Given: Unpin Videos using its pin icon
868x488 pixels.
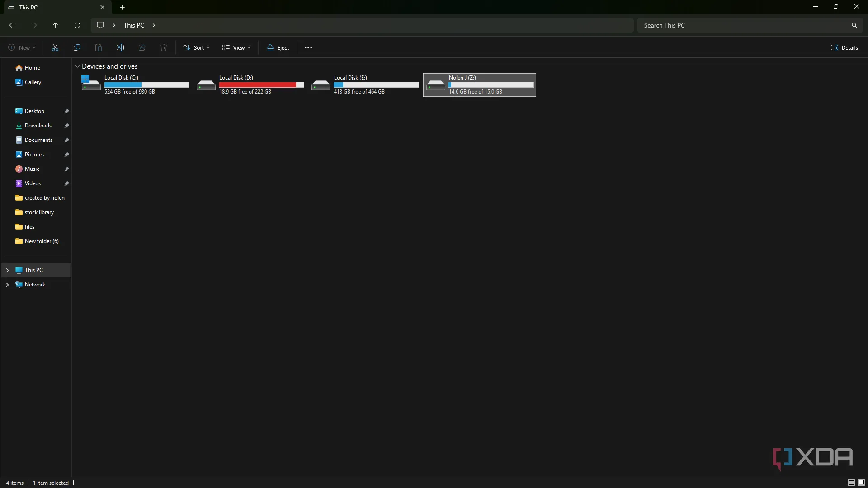Looking at the screenshot, I should point(66,183).
